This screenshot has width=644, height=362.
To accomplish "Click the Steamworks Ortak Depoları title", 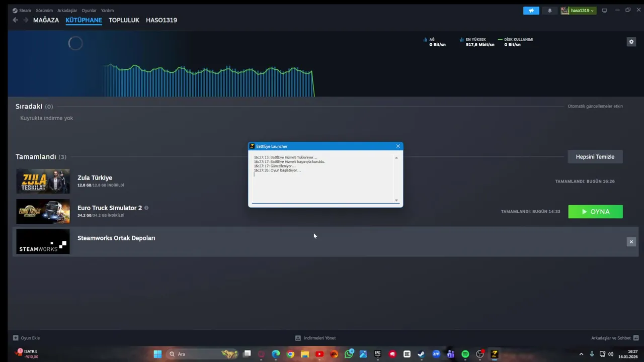I will (116, 238).
